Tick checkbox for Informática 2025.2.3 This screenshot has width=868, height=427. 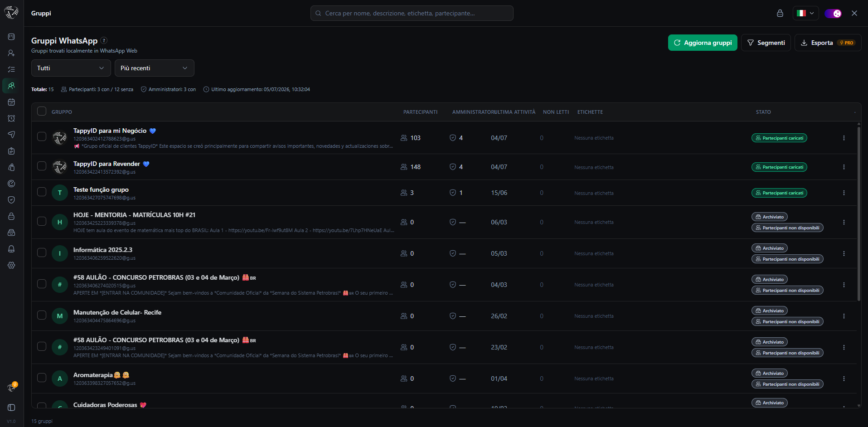point(42,252)
